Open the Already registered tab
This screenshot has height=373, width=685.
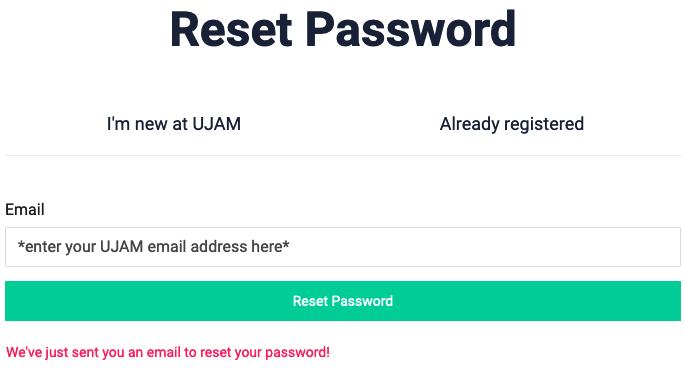tap(512, 124)
